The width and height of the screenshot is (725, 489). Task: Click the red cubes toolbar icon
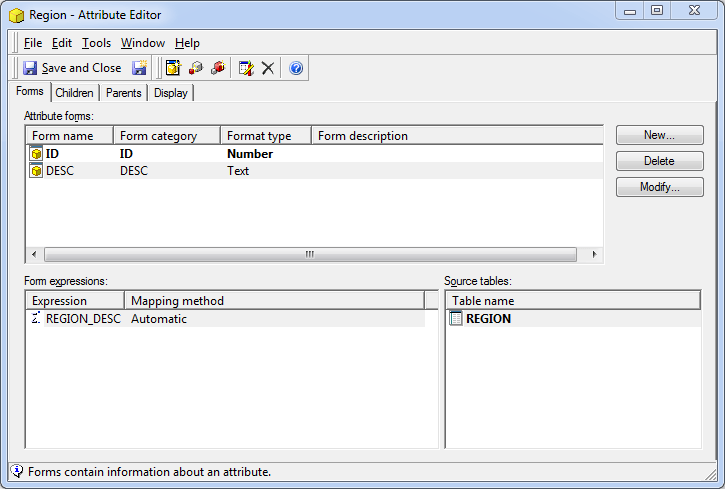(x=218, y=68)
